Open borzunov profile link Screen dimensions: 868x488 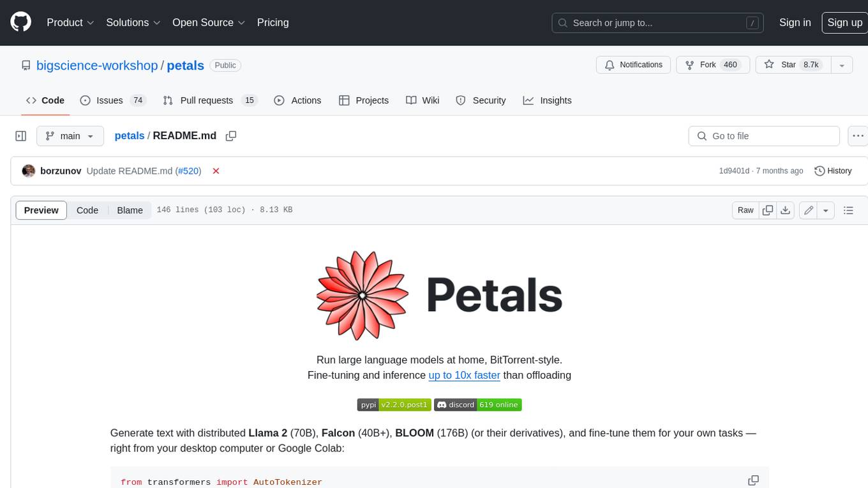pos(61,171)
